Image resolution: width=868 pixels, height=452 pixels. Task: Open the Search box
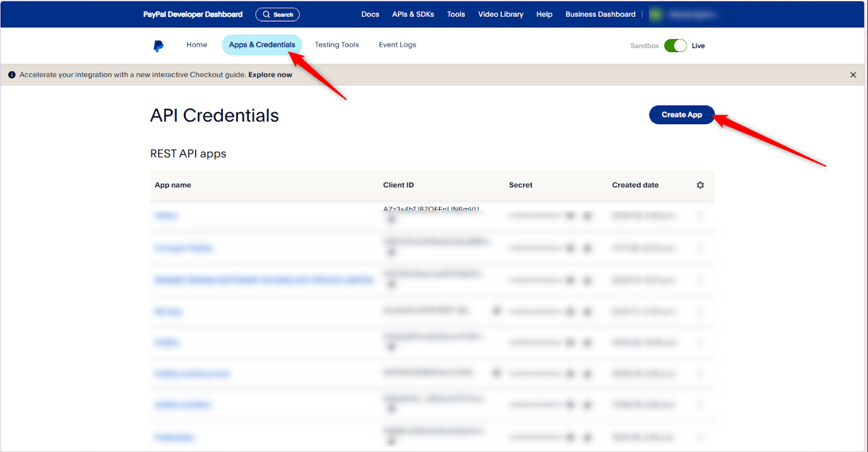(x=277, y=14)
